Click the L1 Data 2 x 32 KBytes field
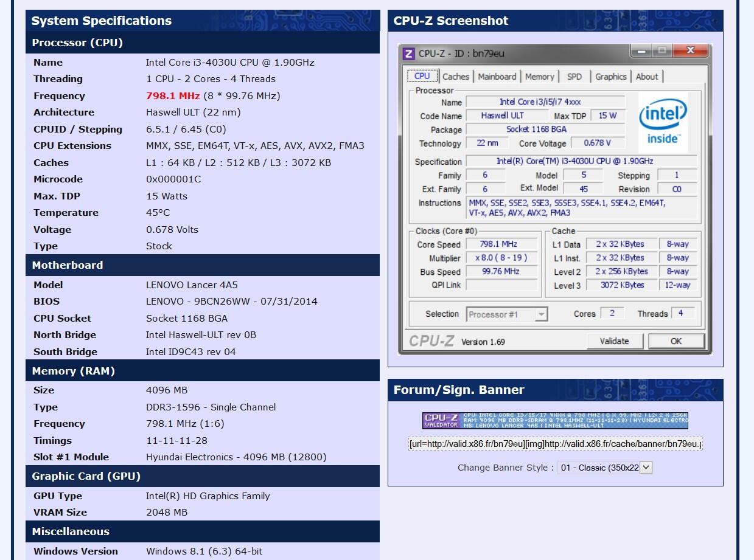The width and height of the screenshot is (754, 560). pos(621,244)
